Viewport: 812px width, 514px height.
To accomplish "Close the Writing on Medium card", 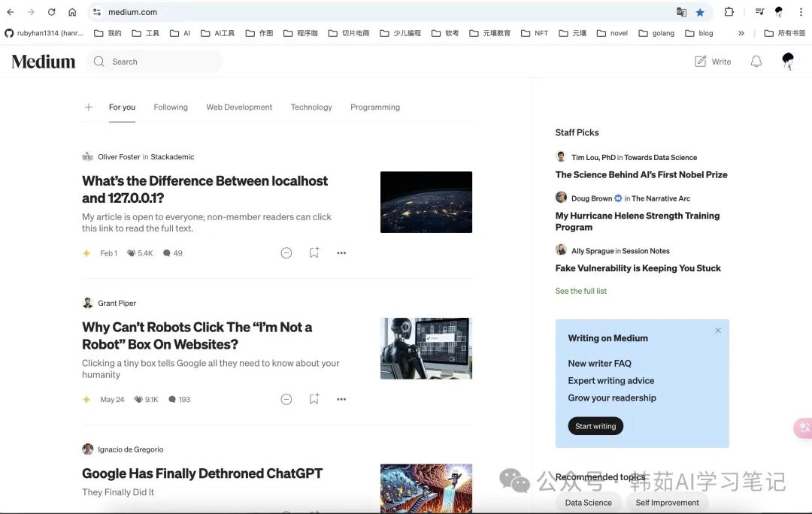I will pos(718,330).
